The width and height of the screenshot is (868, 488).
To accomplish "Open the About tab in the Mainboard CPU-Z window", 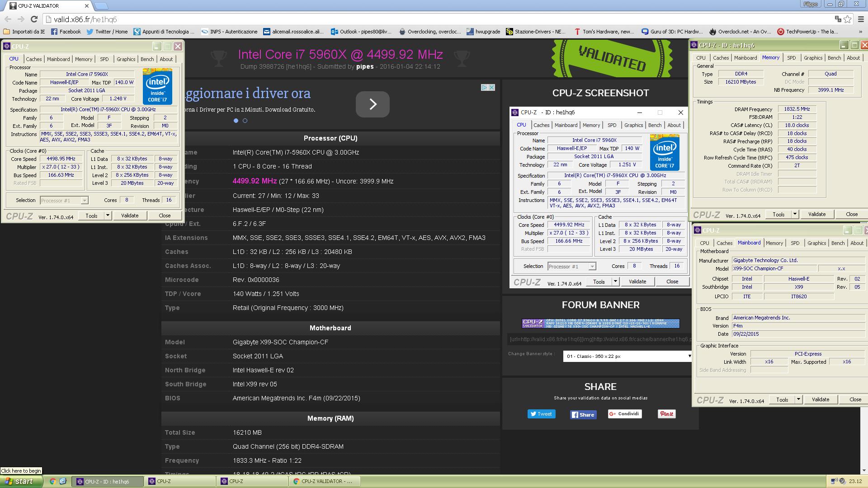I will [x=857, y=243].
